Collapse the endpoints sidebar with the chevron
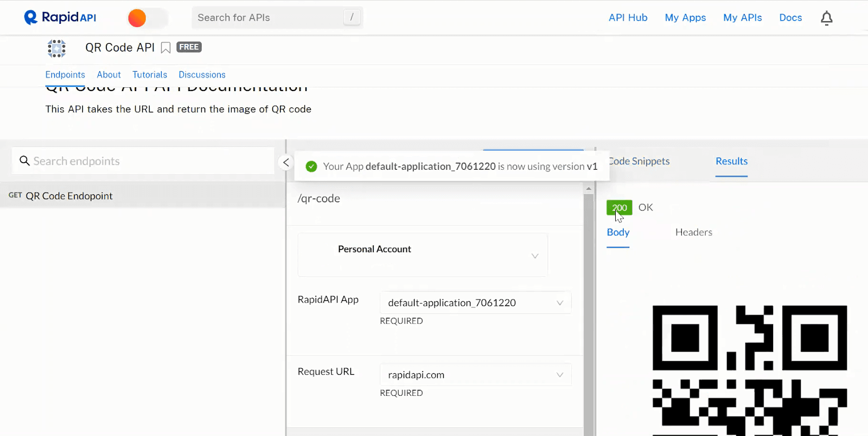This screenshot has height=436, width=868. 286,162
